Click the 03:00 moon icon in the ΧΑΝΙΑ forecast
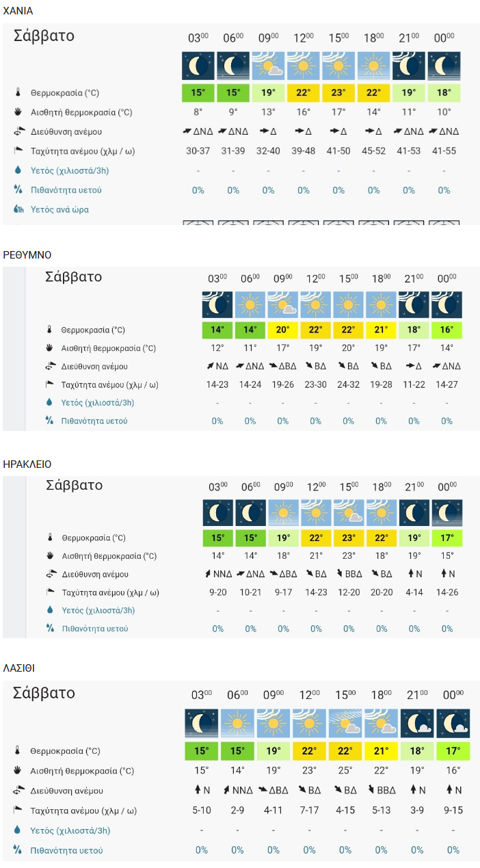Screen dimensions: 480x868 click(x=198, y=66)
